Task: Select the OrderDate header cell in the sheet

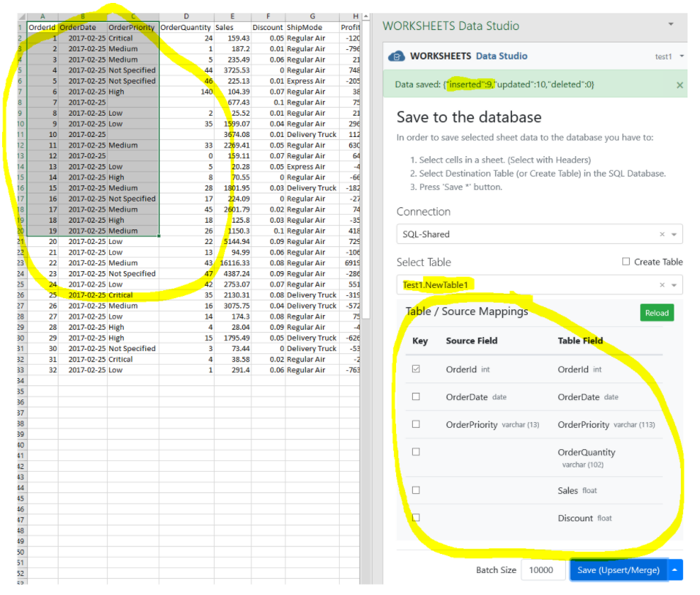Action: [83, 27]
